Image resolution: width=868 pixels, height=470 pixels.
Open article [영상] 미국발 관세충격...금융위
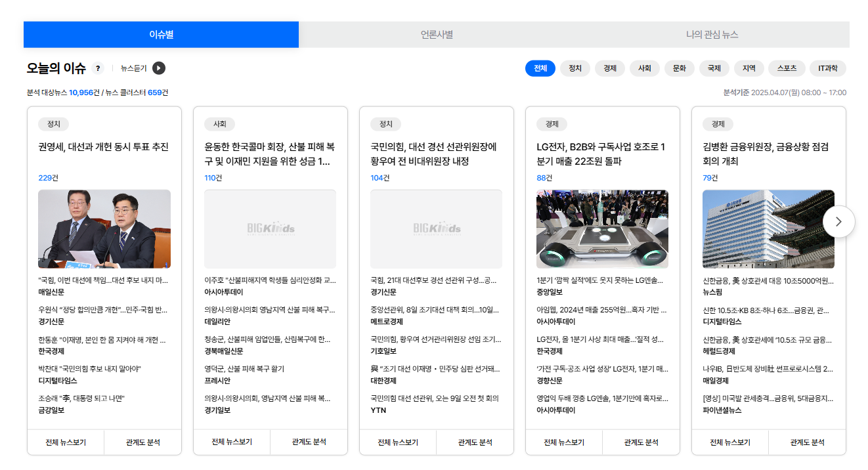tap(768, 398)
